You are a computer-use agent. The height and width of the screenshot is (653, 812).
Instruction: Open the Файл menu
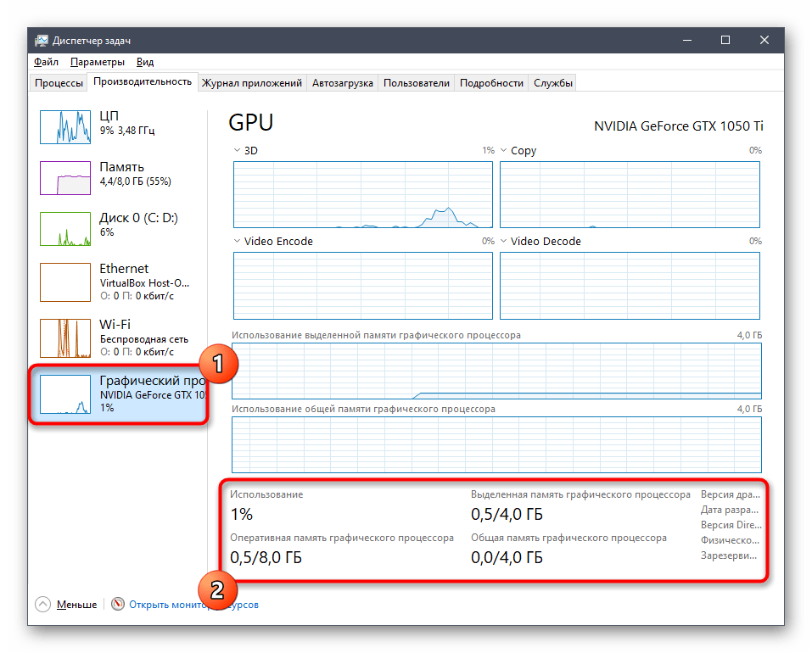tap(46, 62)
